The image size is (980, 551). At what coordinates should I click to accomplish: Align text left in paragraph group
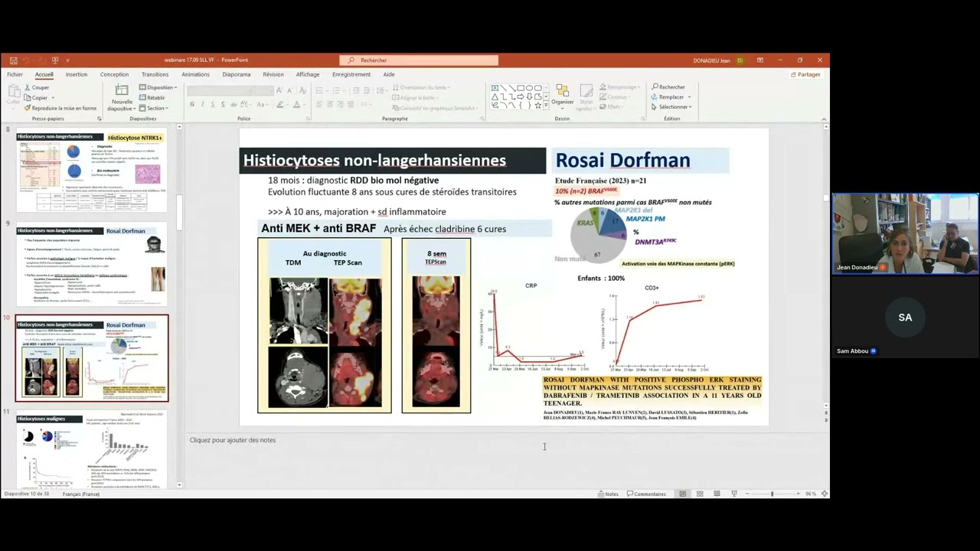pyautogui.click(x=319, y=104)
